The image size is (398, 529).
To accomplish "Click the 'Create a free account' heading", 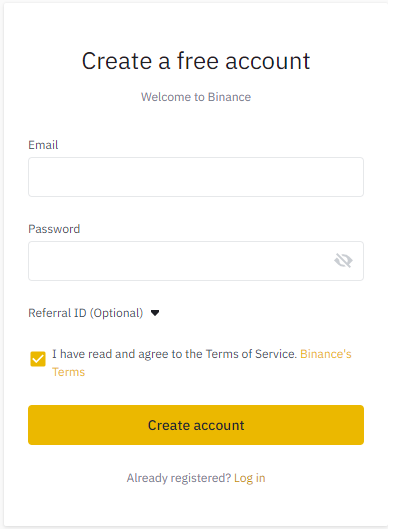I will pyautogui.click(x=196, y=61).
